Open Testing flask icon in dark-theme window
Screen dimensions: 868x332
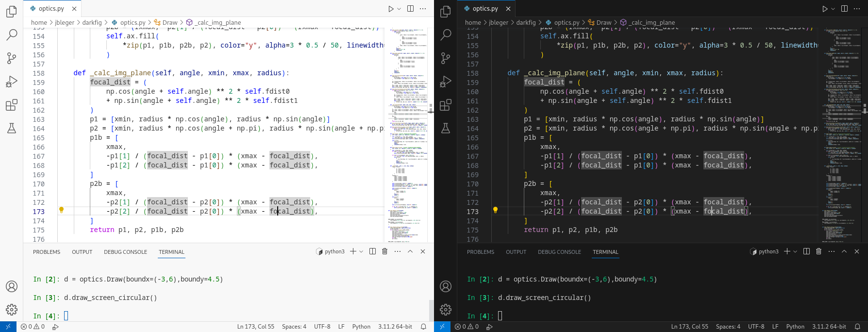(445, 128)
